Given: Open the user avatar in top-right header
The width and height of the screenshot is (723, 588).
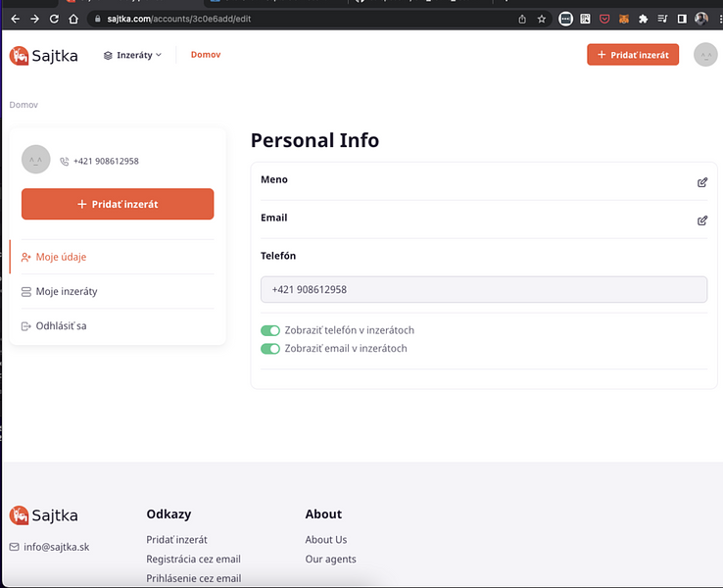Looking at the screenshot, I should (x=704, y=55).
